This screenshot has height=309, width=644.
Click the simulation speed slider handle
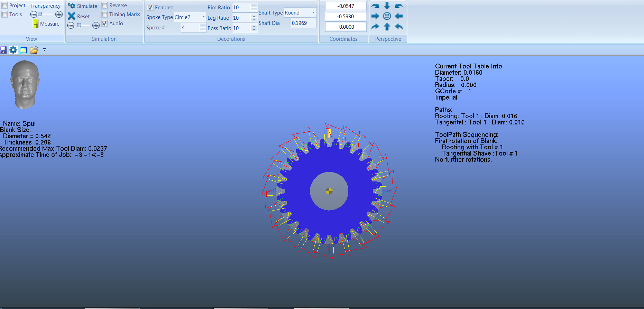[79, 25]
